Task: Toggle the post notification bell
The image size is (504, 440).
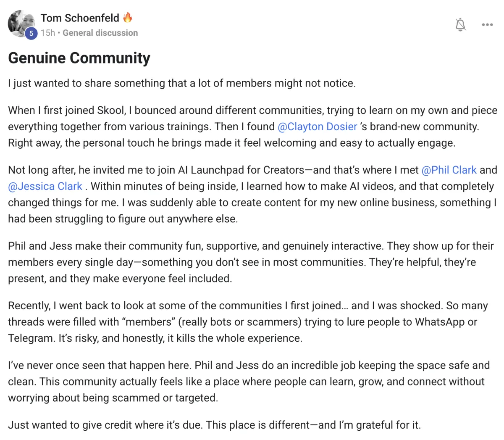Action: coord(460,25)
